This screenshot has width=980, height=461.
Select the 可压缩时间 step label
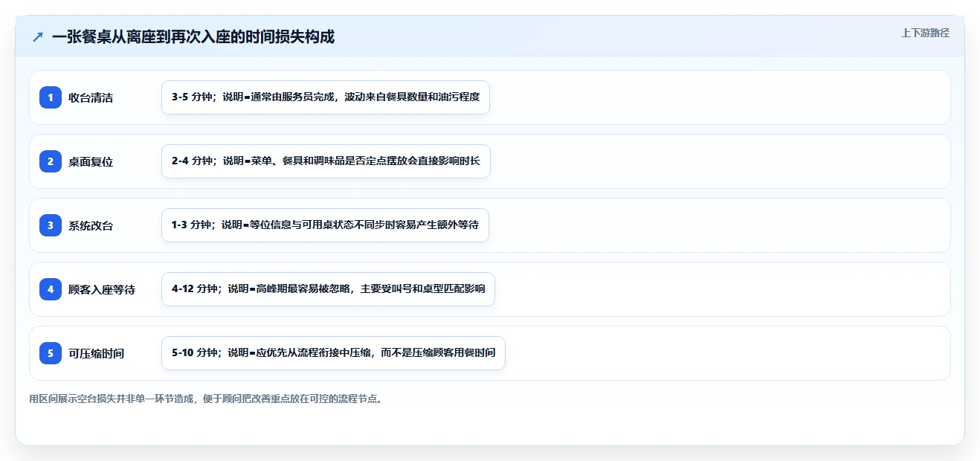point(96,353)
